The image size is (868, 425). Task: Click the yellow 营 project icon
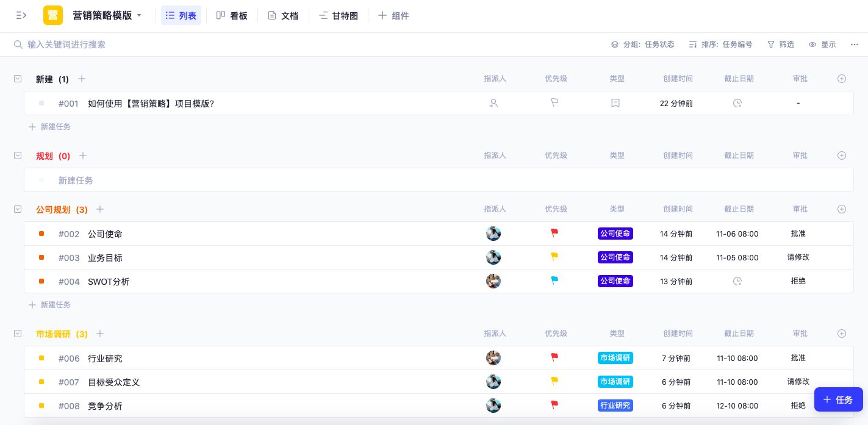[x=52, y=15]
